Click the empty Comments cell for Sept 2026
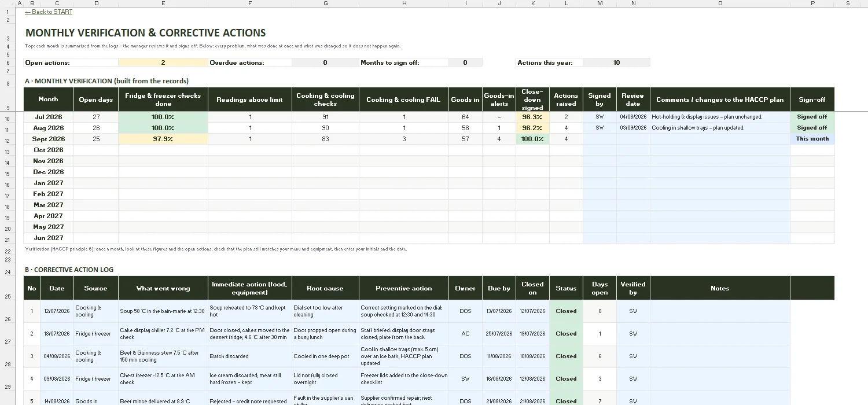This screenshot has width=868, height=405. (x=720, y=139)
